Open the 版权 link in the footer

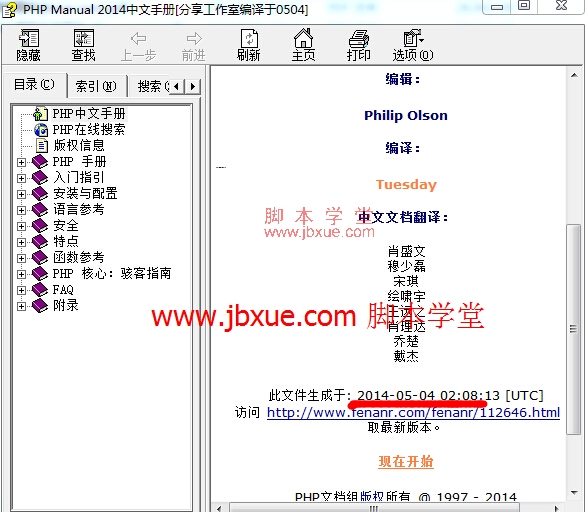point(372,497)
